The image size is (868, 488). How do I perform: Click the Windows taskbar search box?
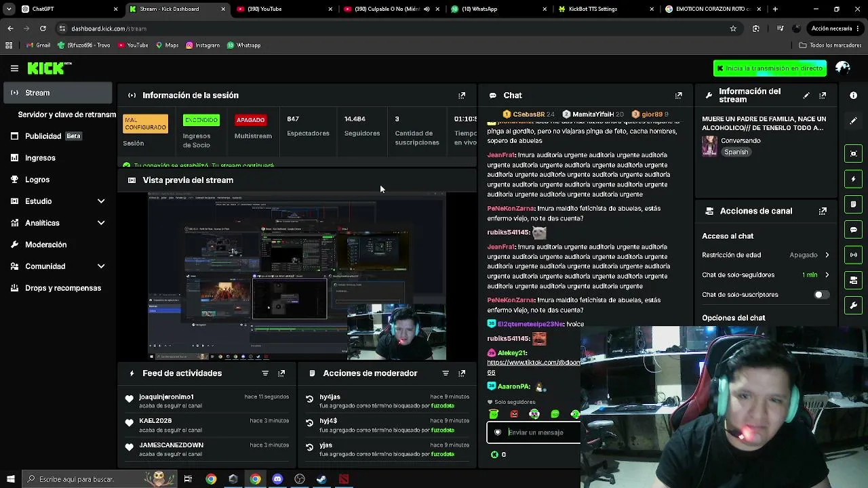[99, 479]
